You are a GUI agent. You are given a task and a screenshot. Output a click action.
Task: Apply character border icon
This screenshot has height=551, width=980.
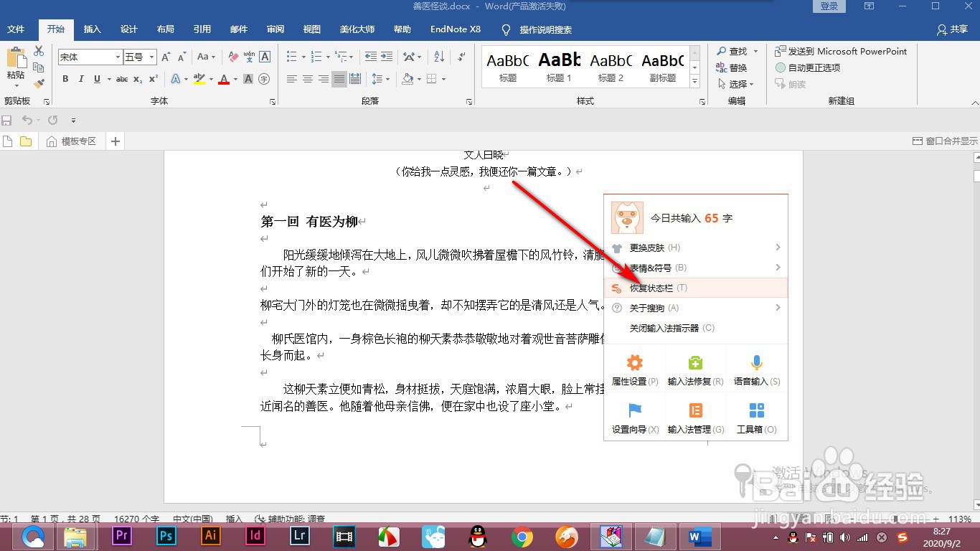[x=265, y=57]
